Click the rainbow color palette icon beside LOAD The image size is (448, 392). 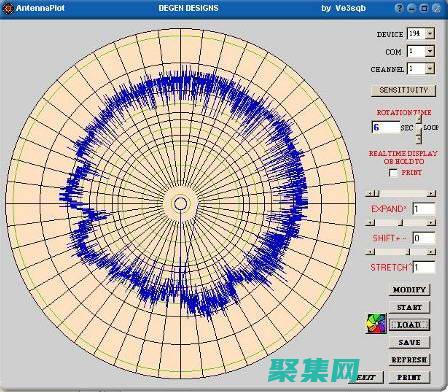coord(376,323)
